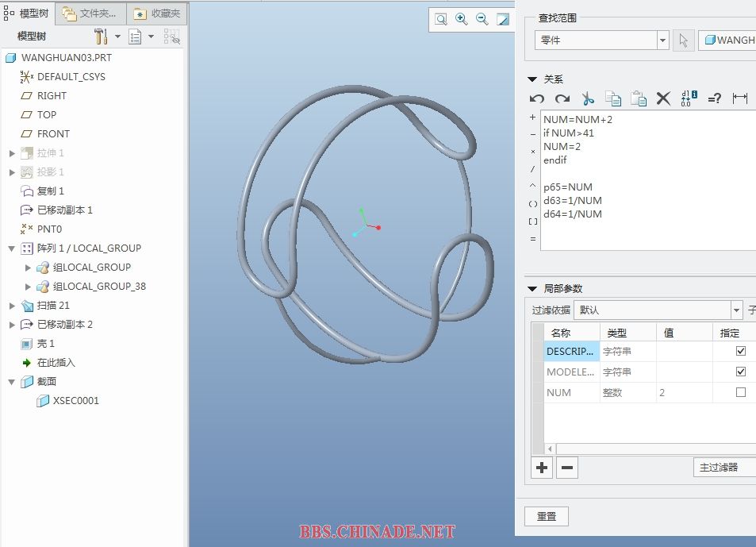The image size is (756, 547).
Task: Select XSEC0001 in the model tree
Action: tap(75, 401)
